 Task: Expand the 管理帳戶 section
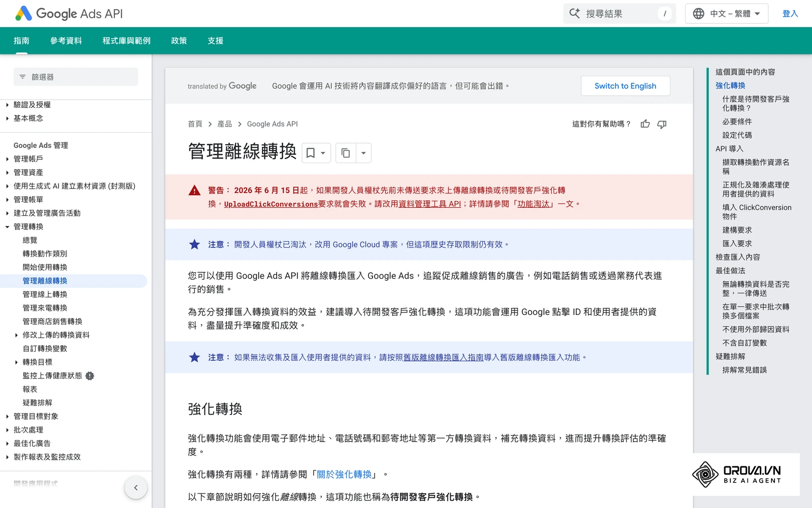[7, 159]
